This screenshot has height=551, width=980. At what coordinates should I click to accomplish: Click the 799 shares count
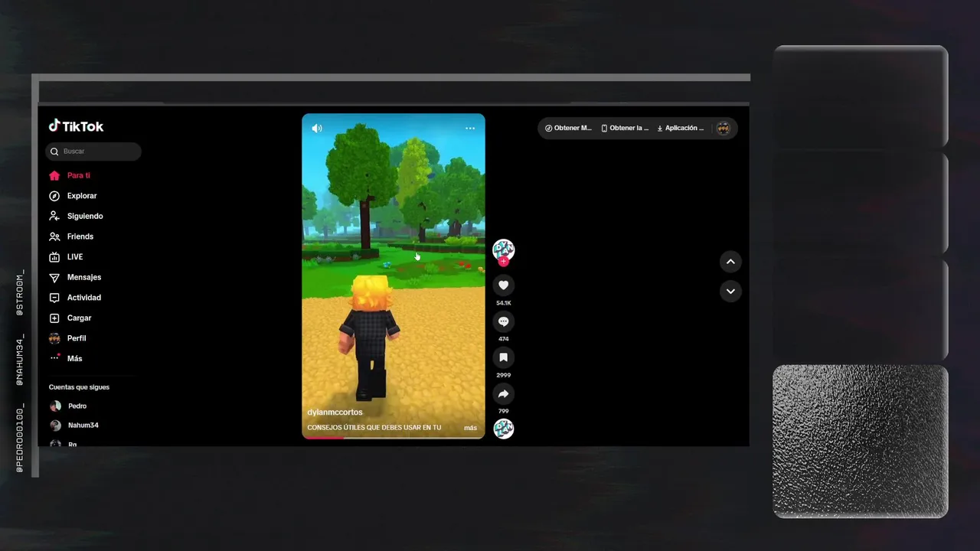coord(503,411)
